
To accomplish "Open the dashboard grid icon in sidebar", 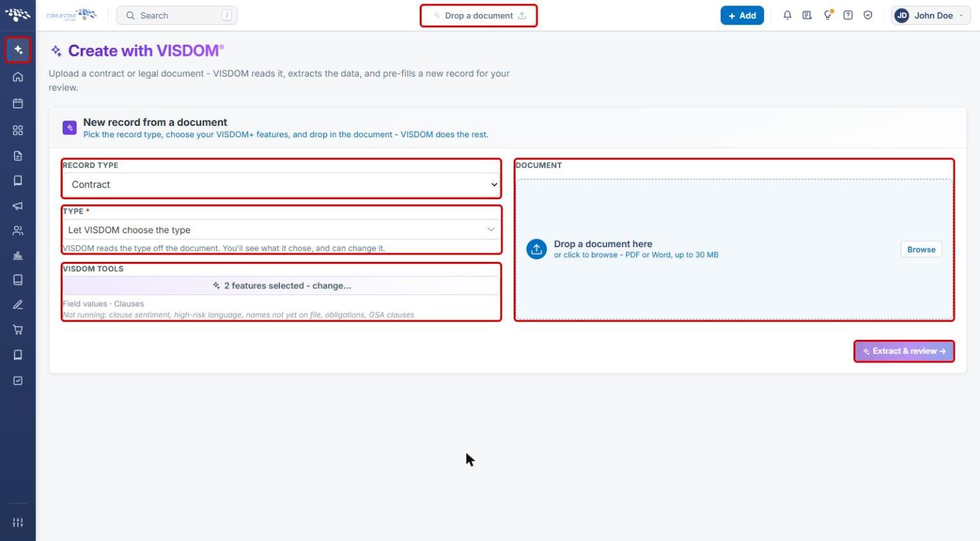I will pos(18,130).
